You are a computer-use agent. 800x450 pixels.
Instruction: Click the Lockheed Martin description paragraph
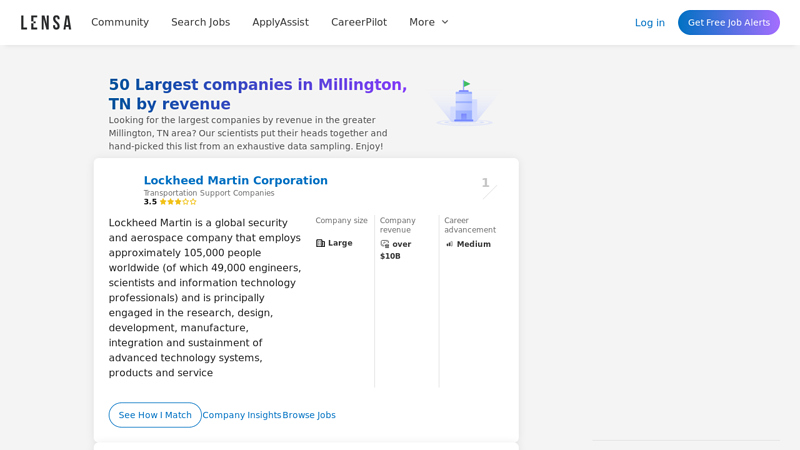(x=205, y=297)
